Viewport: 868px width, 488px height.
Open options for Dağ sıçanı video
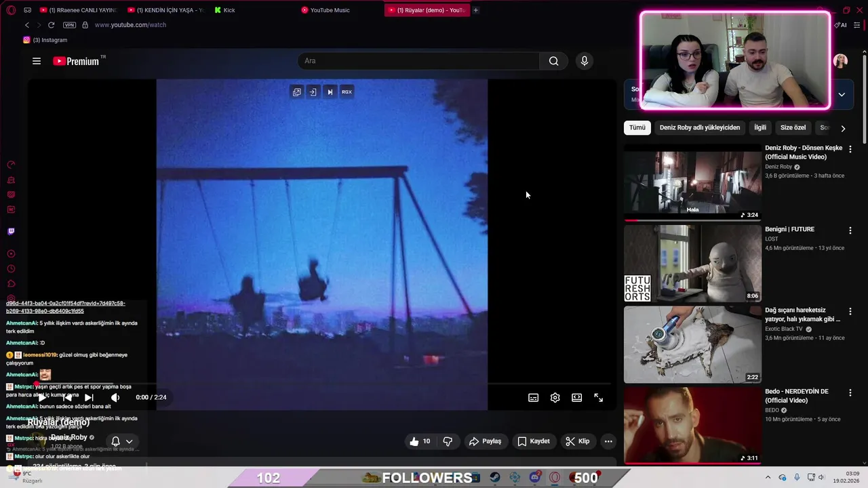tap(850, 311)
